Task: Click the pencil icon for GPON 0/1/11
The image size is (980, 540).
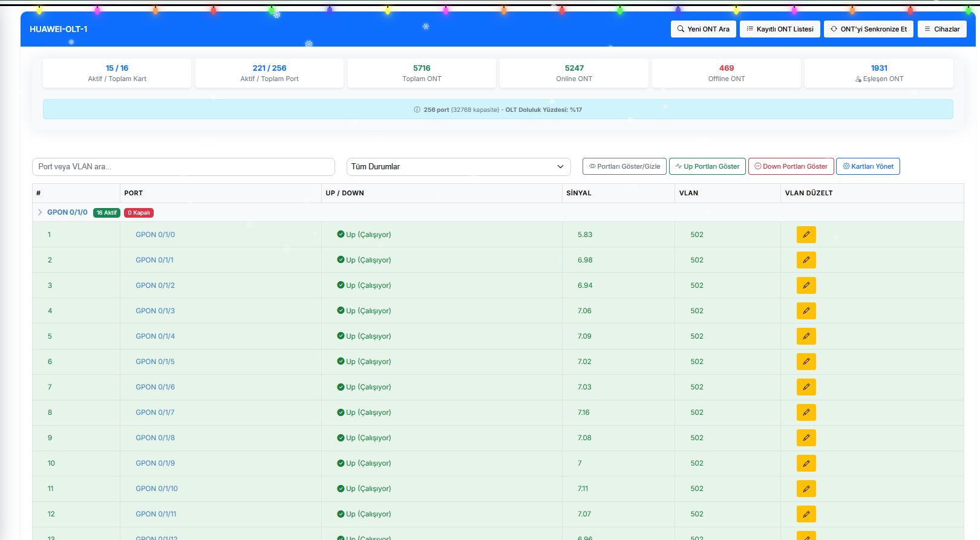Action: 806,514
